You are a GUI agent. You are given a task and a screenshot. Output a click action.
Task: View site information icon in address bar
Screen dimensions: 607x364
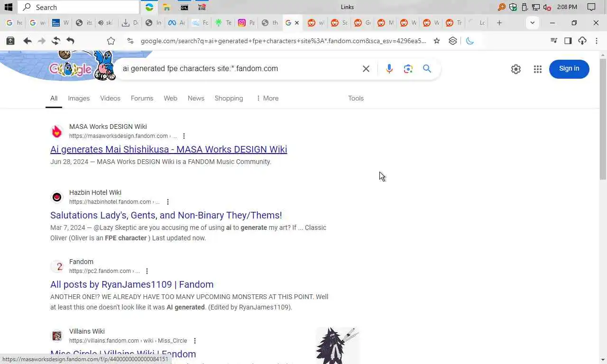click(x=130, y=41)
